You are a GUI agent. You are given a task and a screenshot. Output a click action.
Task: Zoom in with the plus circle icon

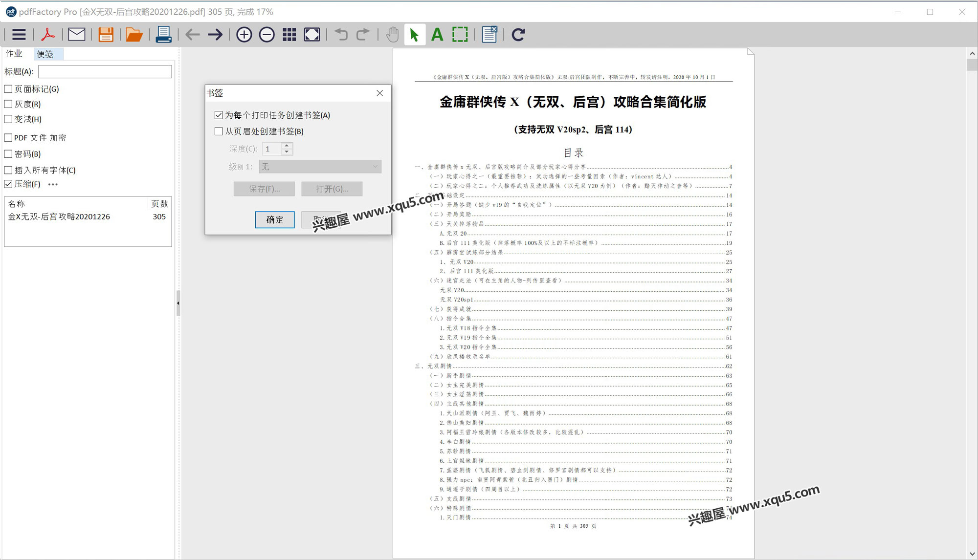pos(244,34)
